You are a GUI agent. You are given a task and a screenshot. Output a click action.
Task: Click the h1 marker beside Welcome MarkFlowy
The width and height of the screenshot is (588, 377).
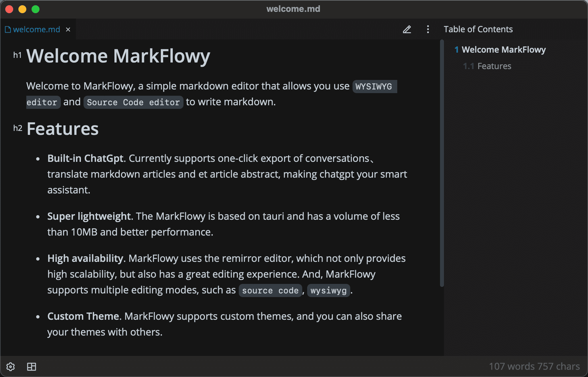17,55
